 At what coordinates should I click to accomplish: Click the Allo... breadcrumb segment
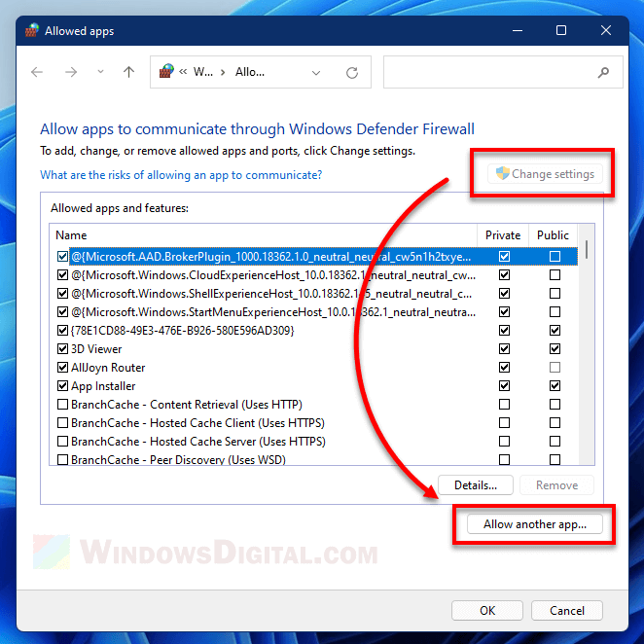pyautogui.click(x=250, y=72)
